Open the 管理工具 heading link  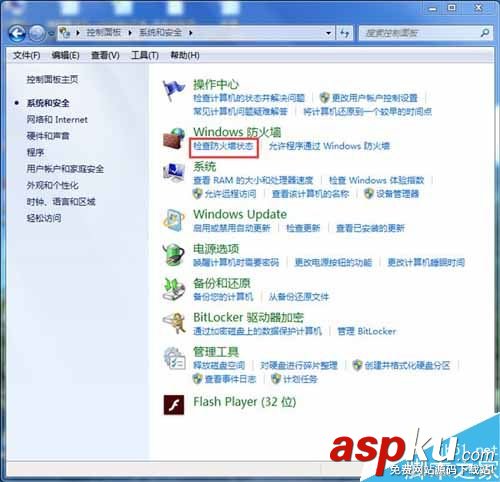pos(216,352)
